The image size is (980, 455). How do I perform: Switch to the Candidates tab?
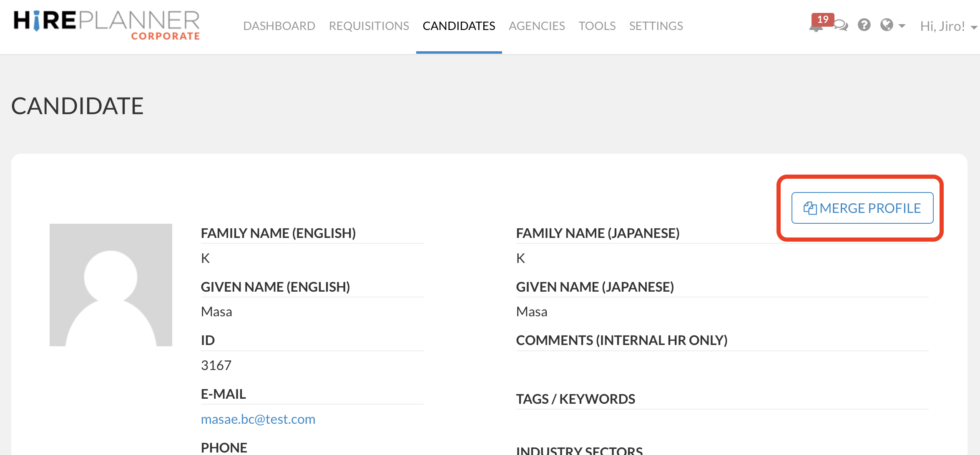click(459, 25)
